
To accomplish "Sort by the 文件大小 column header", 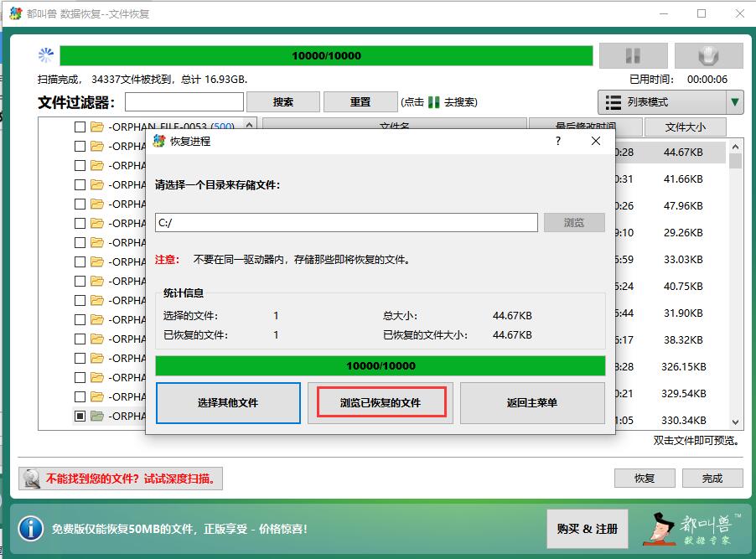I will click(685, 127).
